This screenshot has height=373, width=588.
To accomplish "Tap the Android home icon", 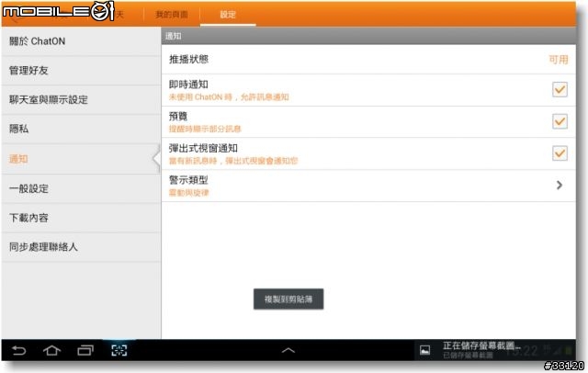I will (51, 351).
